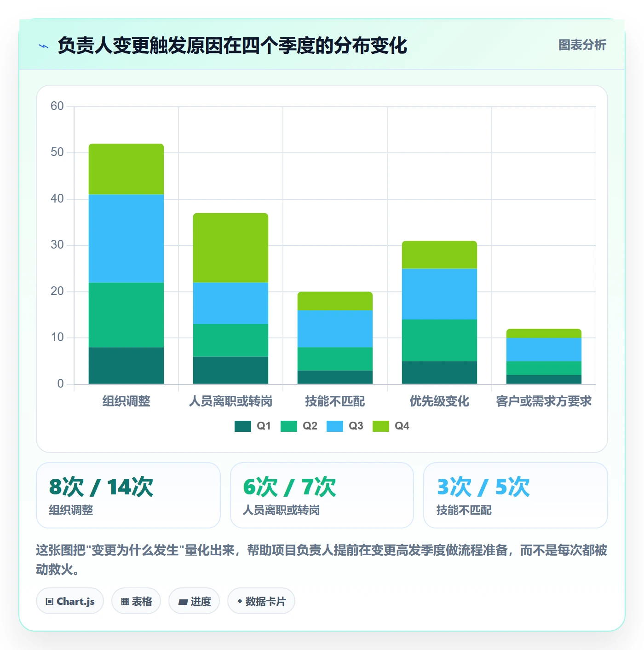This screenshot has height=650, width=644.
Task: Click the Q3 segment of 客户或需求方要求 bar
Action: click(544, 349)
